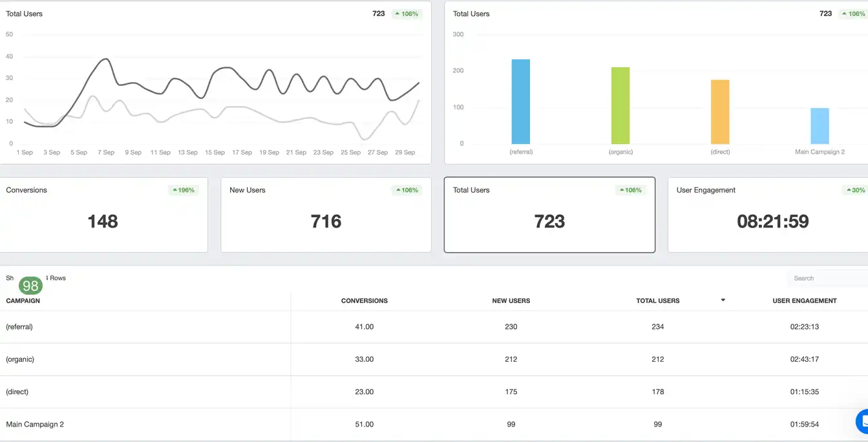This screenshot has width=868, height=442.
Task: Select the User Engagement card showing 08:21:59
Action: coord(768,215)
